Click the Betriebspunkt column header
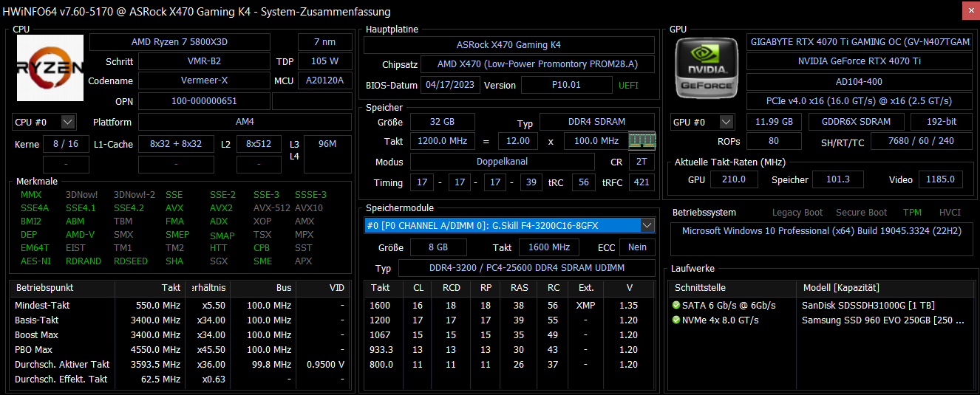 (62, 288)
